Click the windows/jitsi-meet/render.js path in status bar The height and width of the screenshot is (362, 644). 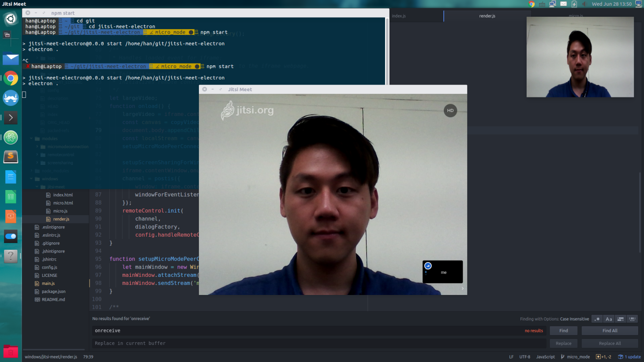click(x=51, y=357)
